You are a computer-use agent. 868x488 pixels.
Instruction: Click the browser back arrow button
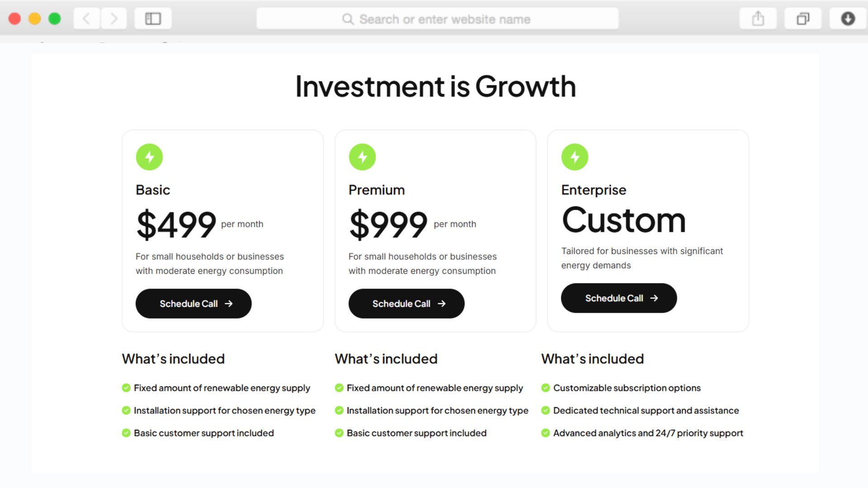pyautogui.click(x=86, y=19)
